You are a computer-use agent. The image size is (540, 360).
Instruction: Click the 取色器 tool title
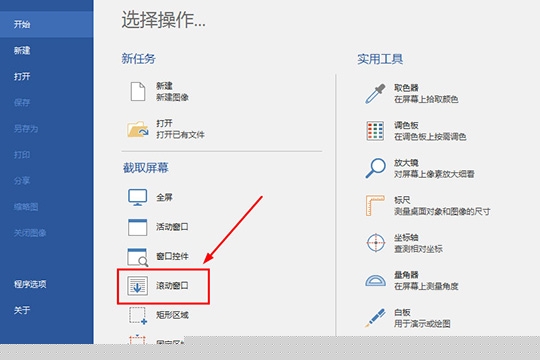406,88
